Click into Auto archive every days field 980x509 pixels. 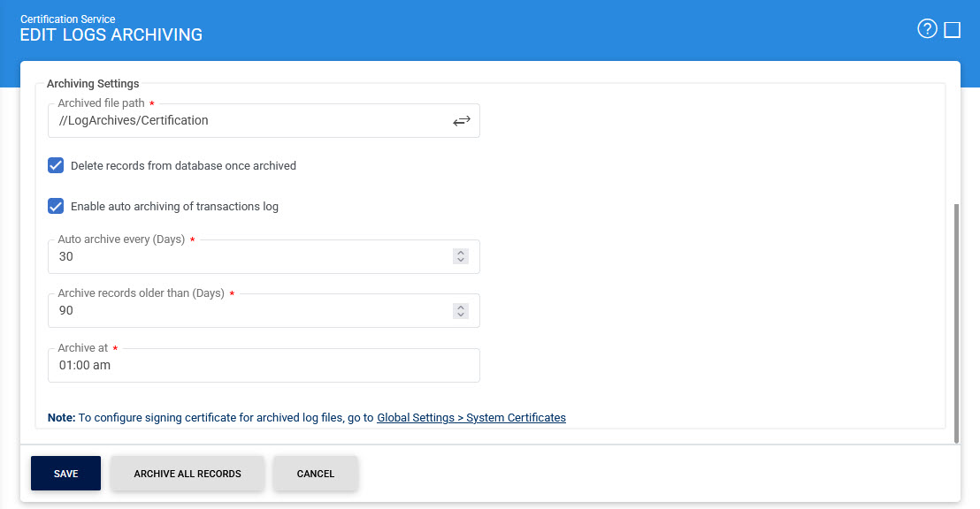[248, 257]
